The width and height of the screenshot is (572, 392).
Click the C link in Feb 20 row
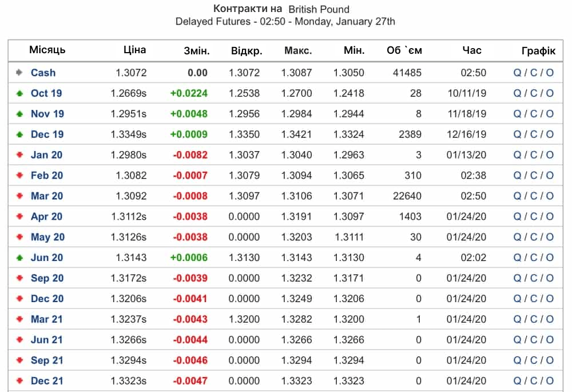pyautogui.click(x=533, y=175)
